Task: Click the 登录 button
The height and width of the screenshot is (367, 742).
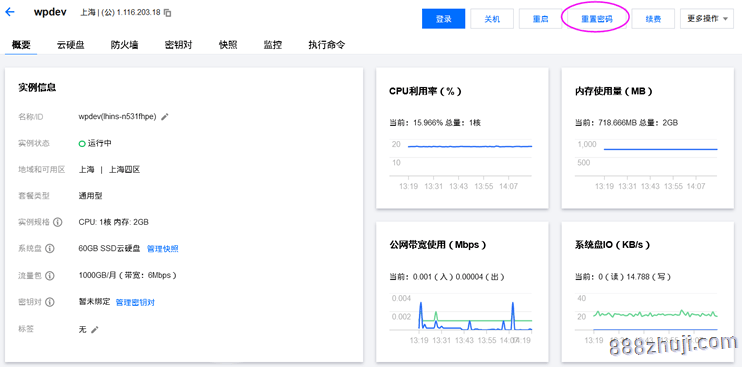Action: pyautogui.click(x=443, y=19)
